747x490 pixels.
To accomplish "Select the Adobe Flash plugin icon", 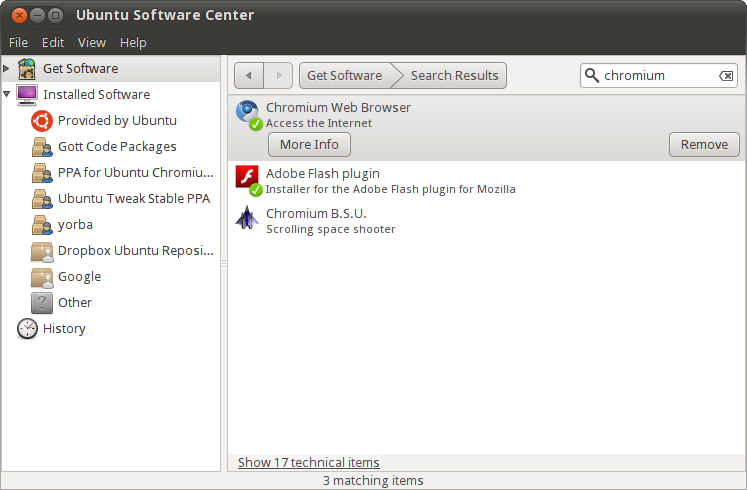I will point(247,179).
